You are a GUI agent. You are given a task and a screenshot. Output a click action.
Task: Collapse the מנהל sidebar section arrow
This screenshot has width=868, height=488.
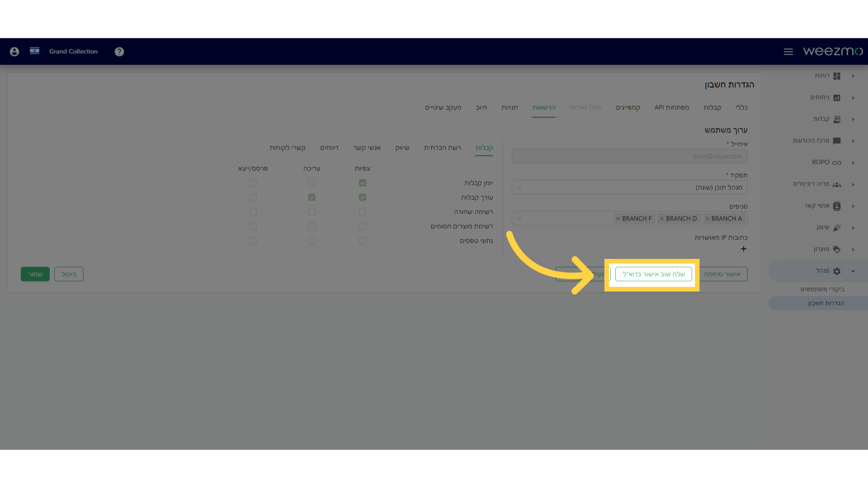(853, 271)
